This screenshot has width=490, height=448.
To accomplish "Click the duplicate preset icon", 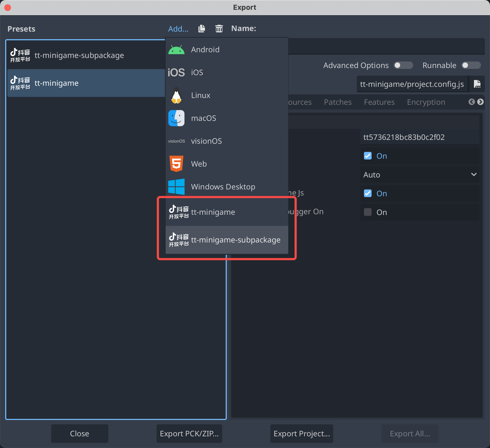I will point(202,29).
